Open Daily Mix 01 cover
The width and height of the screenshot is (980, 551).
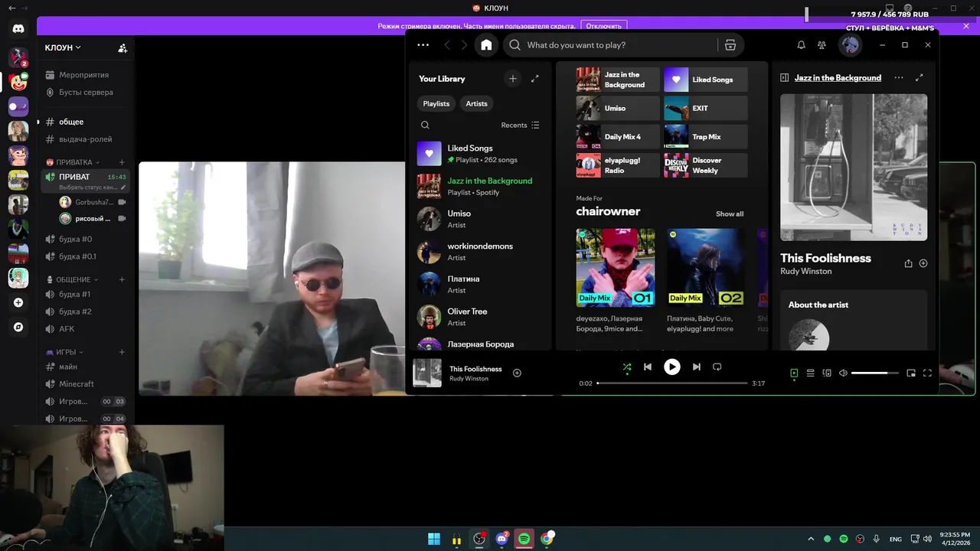616,268
